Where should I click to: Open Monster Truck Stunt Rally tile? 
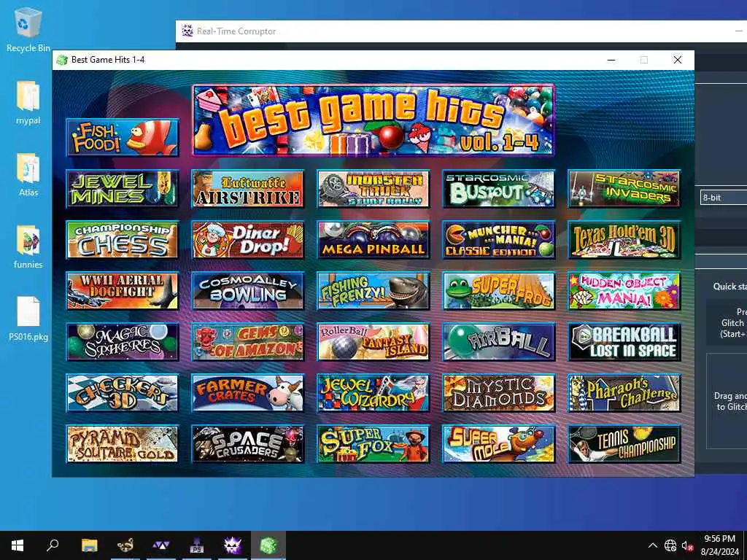click(373, 189)
